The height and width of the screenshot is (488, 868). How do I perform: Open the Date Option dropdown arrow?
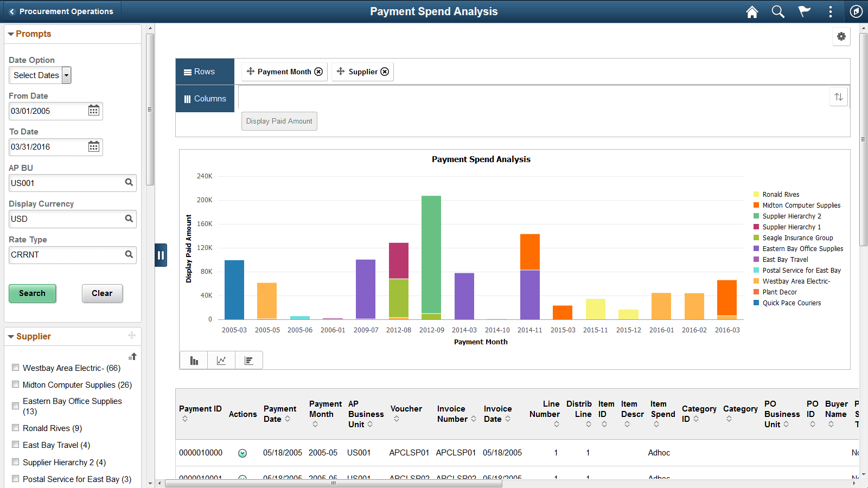(x=66, y=75)
